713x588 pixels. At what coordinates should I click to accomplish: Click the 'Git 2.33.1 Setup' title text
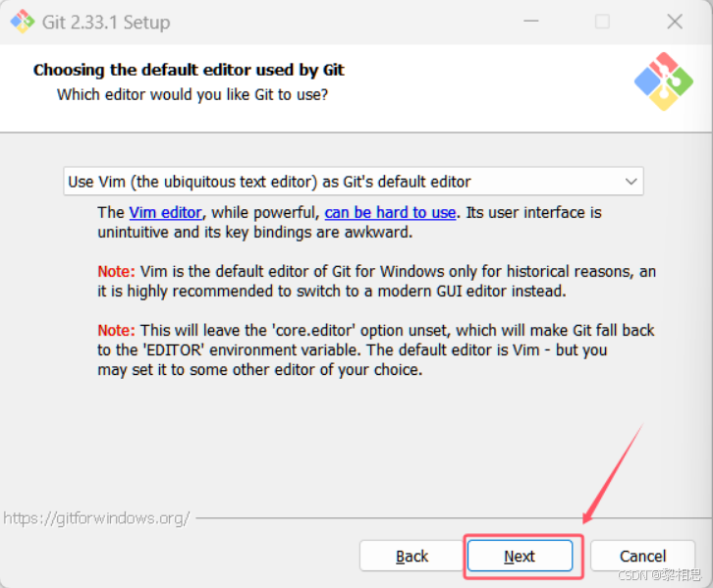pos(106,23)
